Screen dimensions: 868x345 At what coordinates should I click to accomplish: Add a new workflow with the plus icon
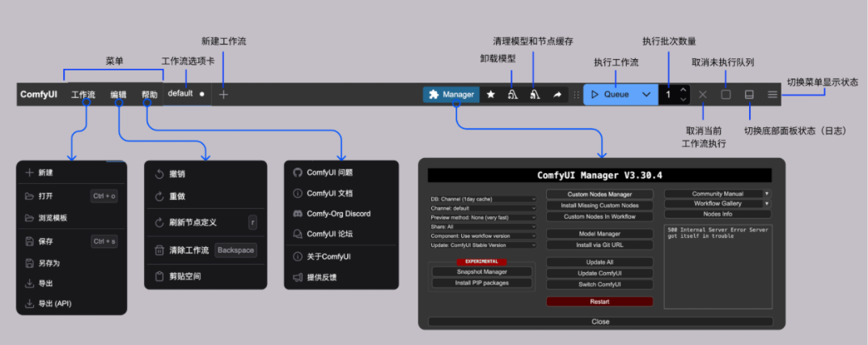(223, 95)
